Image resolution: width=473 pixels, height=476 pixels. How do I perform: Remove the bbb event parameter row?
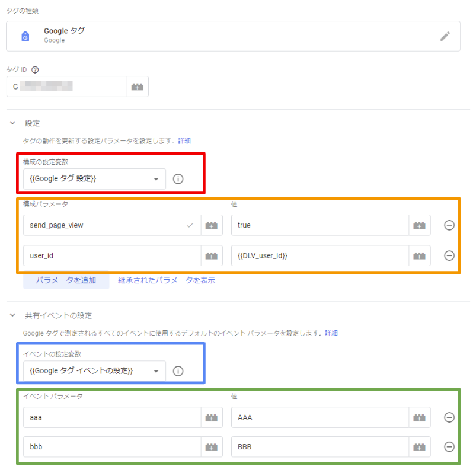tap(449, 447)
